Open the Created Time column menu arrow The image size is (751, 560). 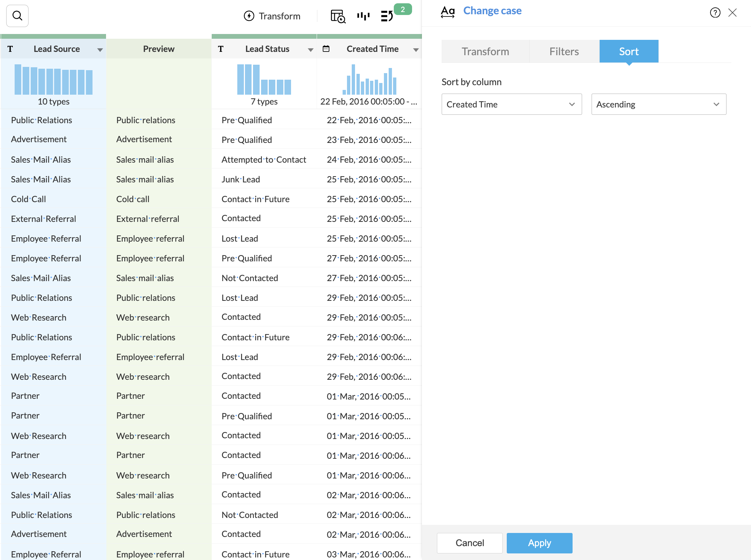(x=416, y=50)
